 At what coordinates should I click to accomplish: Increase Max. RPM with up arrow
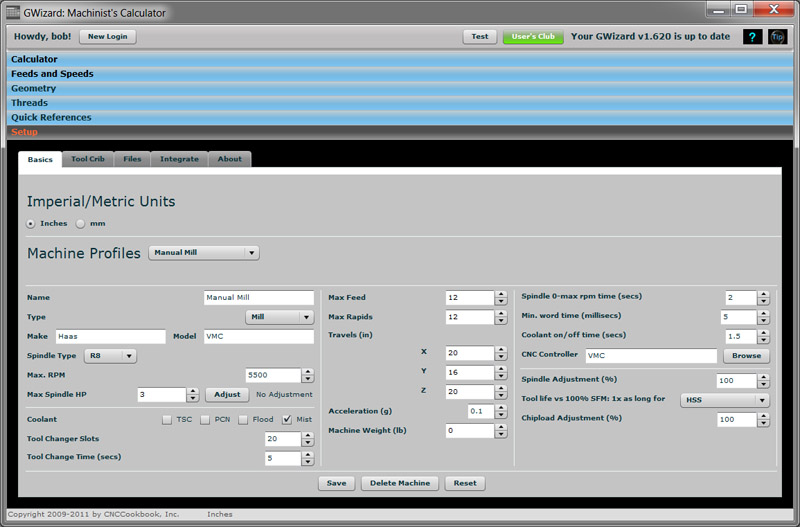coord(308,371)
